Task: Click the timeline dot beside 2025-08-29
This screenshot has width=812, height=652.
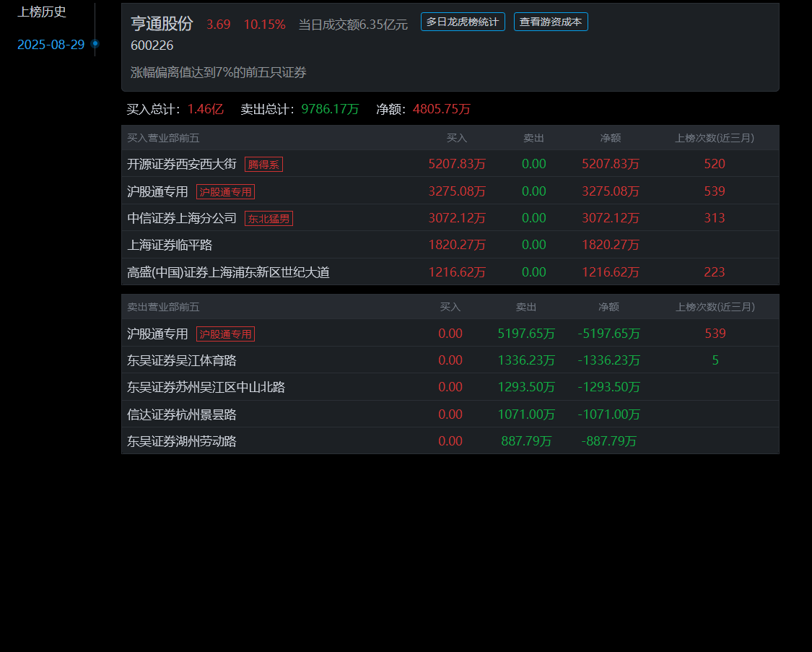Action: pos(95,43)
